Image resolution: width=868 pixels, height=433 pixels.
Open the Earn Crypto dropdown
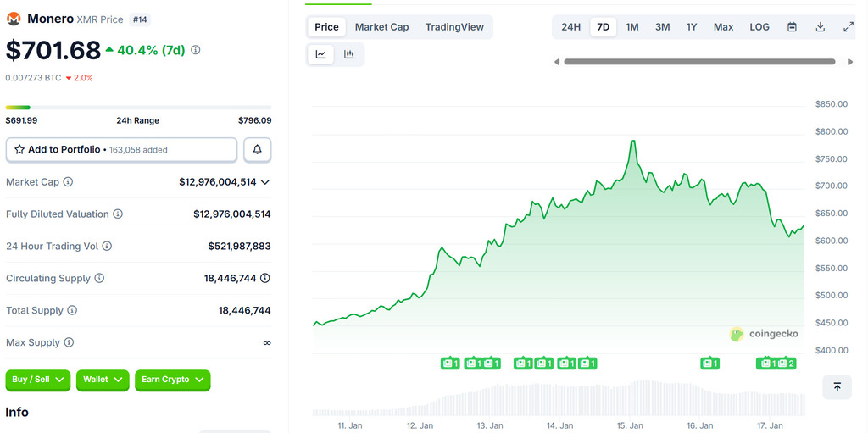point(172,380)
